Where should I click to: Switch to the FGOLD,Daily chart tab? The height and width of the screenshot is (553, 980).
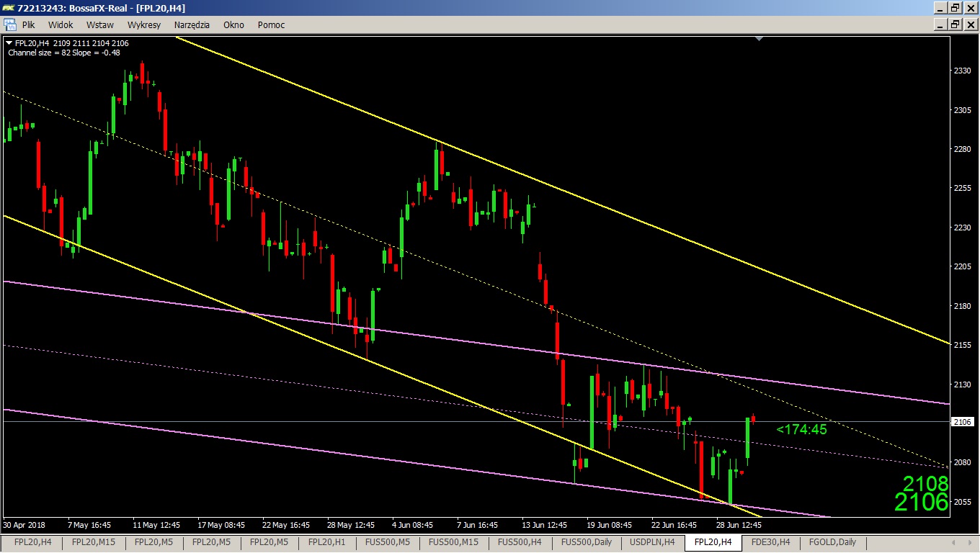pyautogui.click(x=832, y=542)
